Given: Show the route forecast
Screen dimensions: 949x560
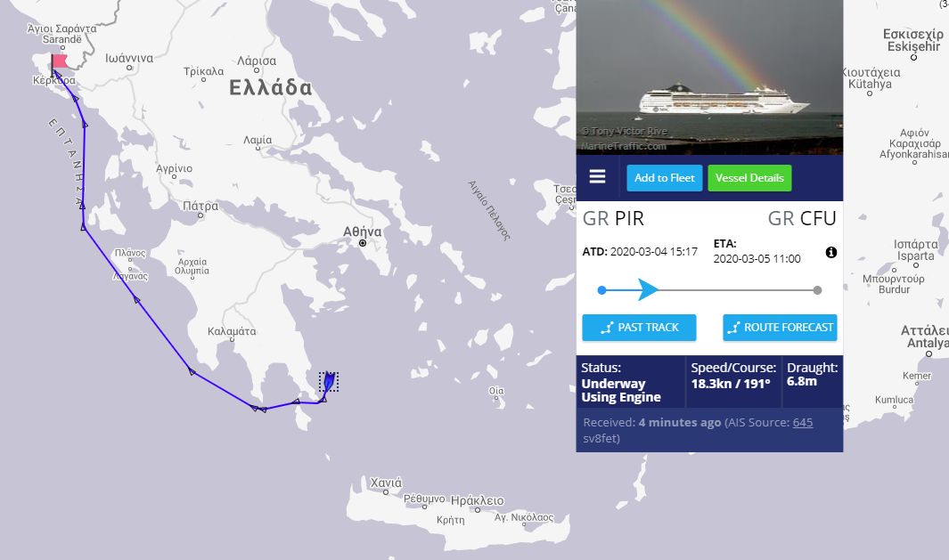Looking at the screenshot, I should point(780,328).
